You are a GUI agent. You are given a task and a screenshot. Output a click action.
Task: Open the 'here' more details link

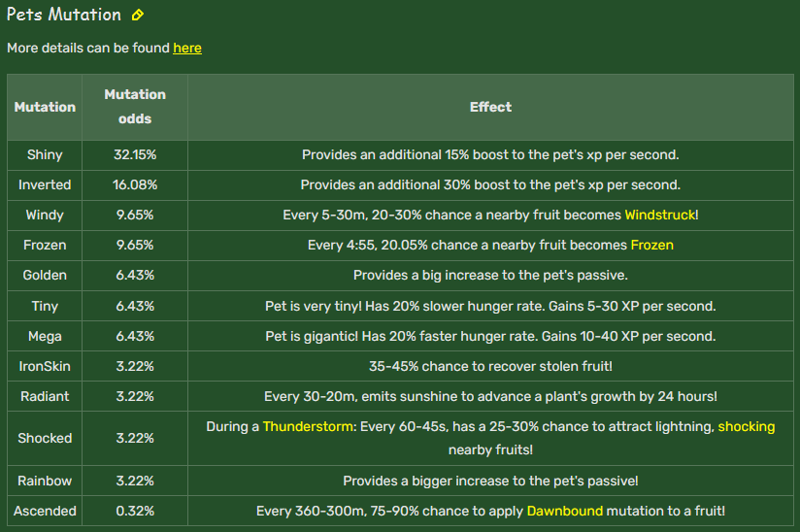[x=187, y=48]
